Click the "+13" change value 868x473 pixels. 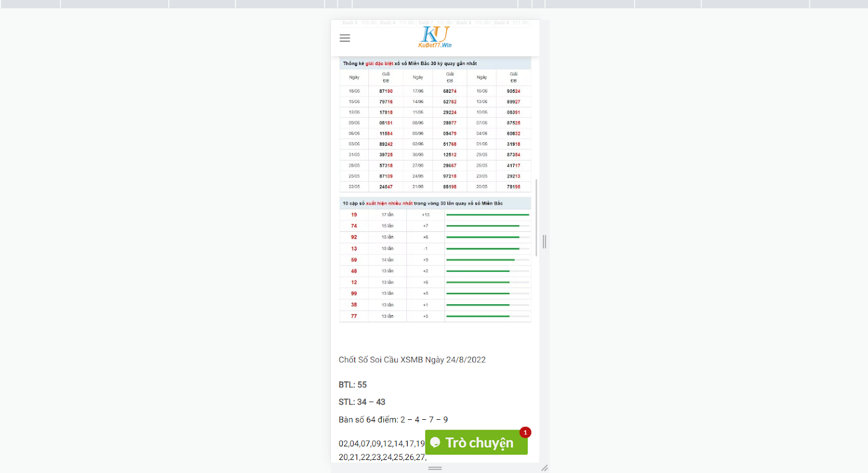425,215
